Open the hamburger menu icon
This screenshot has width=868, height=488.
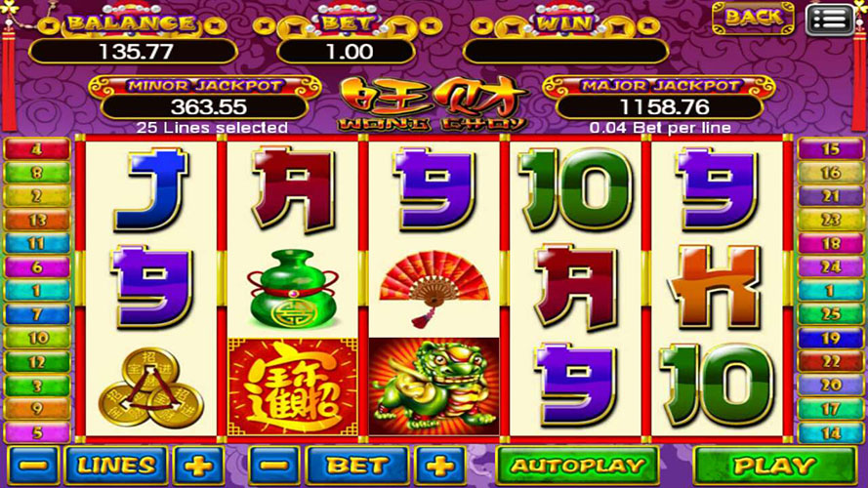click(x=829, y=20)
